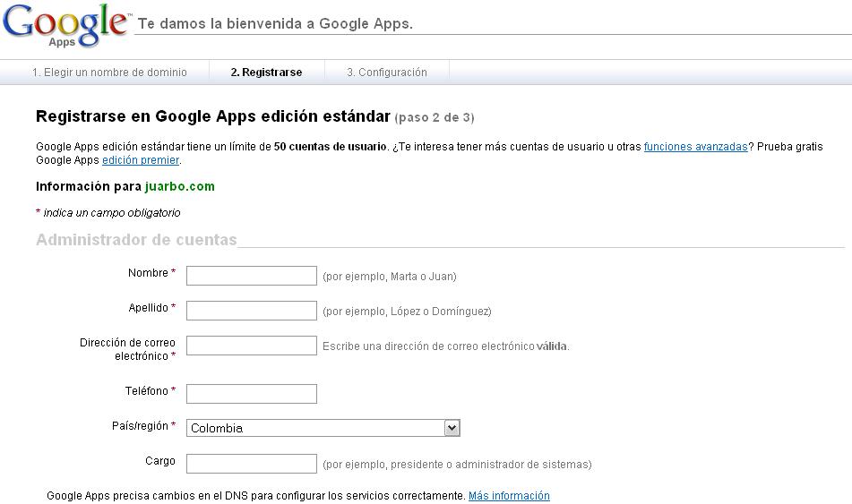Click the 'Google Apps precisa cambios en el DNS' sentence

256,496
